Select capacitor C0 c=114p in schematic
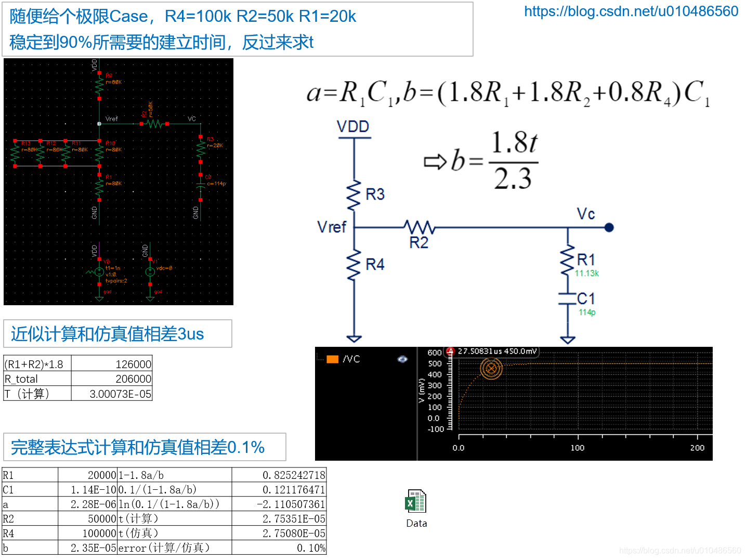746x560 pixels. coord(201,185)
